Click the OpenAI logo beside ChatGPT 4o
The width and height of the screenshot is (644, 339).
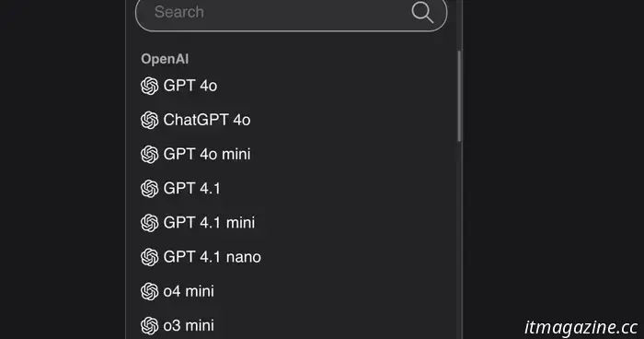point(149,120)
